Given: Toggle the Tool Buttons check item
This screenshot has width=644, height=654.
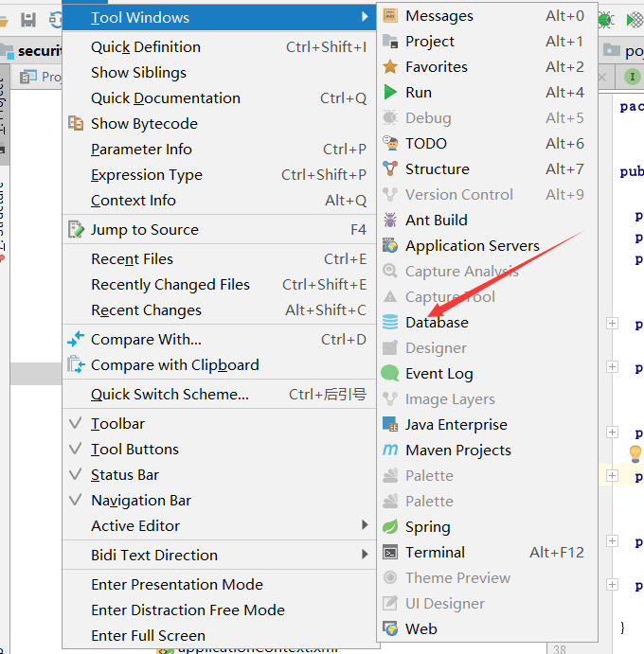Looking at the screenshot, I should point(219,450).
